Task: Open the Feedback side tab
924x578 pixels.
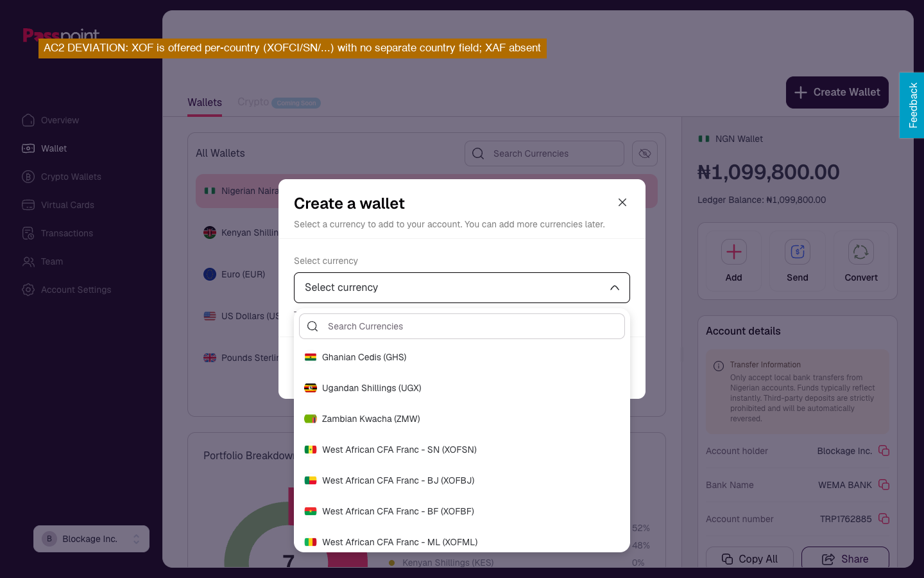Action: [912, 105]
